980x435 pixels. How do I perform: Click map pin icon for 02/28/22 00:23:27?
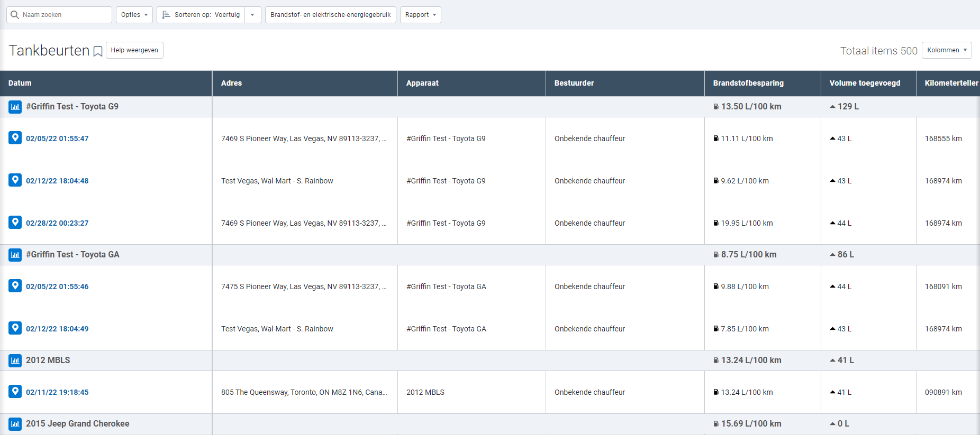(x=15, y=223)
